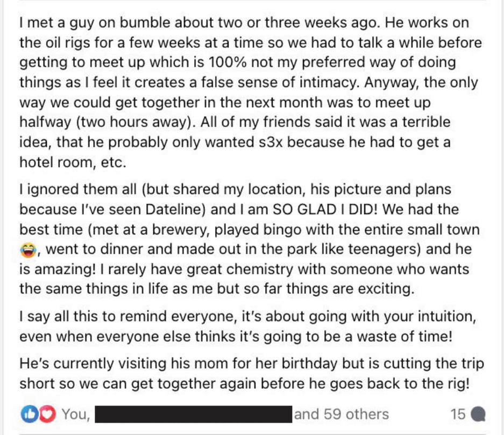Click the paragraph starting 'I say all this'
The image size is (504, 435).
click(x=247, y=326)
